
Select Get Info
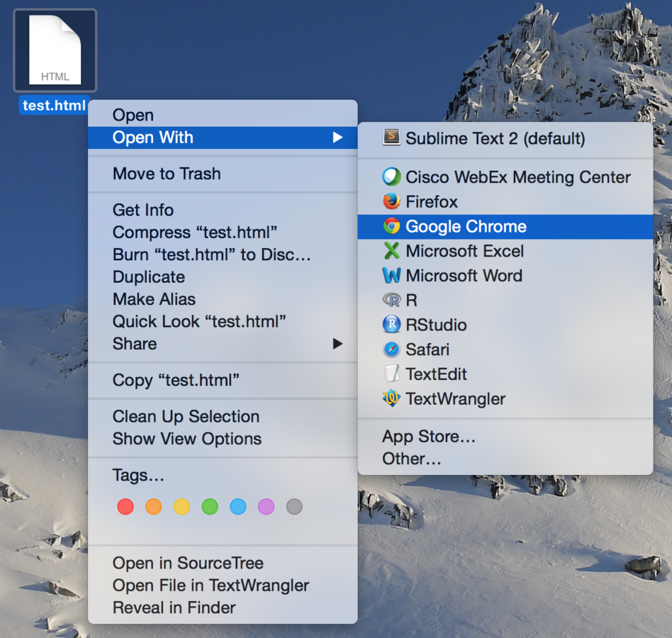pos(223,210)
